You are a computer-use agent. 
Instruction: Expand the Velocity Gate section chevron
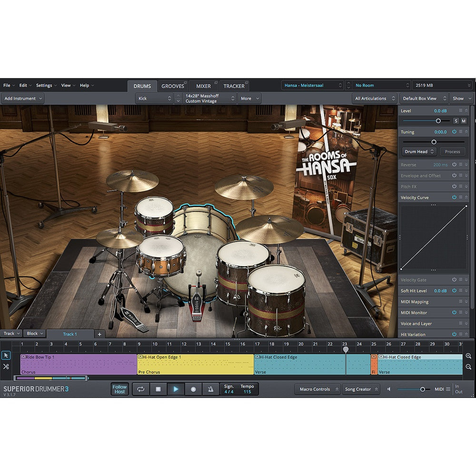(x=466, y=280)
